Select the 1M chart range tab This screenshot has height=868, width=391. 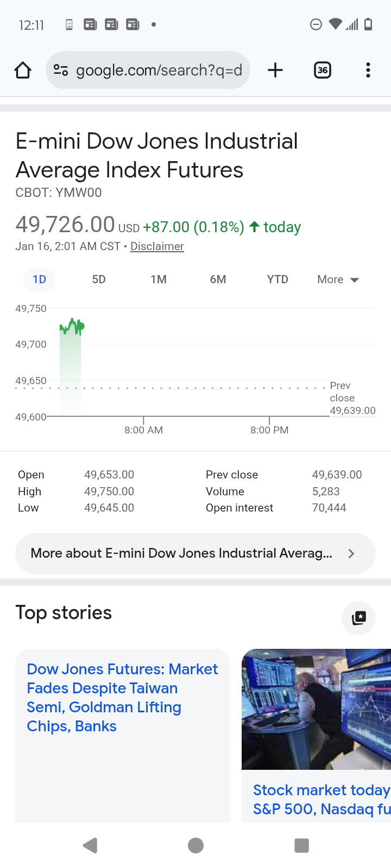(x=159, y=279)
